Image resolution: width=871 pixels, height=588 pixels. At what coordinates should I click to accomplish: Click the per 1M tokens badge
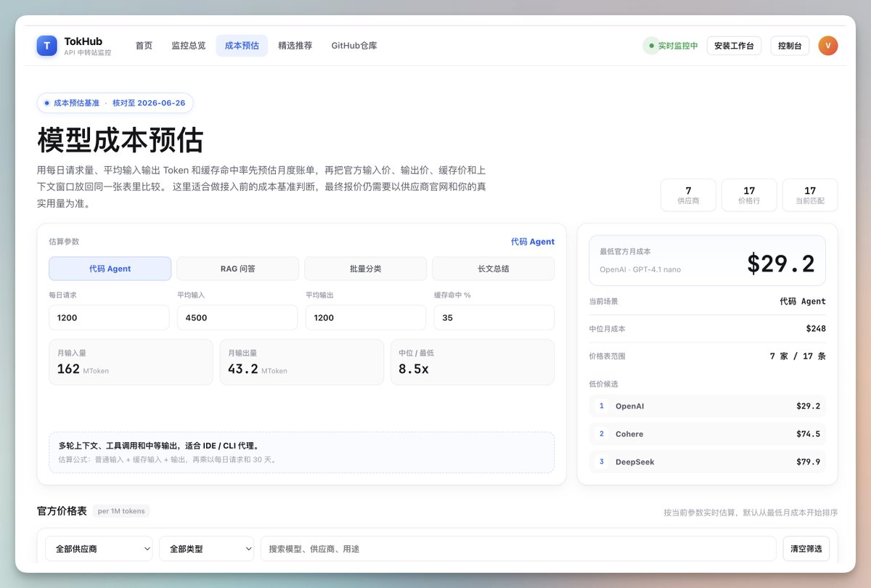121,511
